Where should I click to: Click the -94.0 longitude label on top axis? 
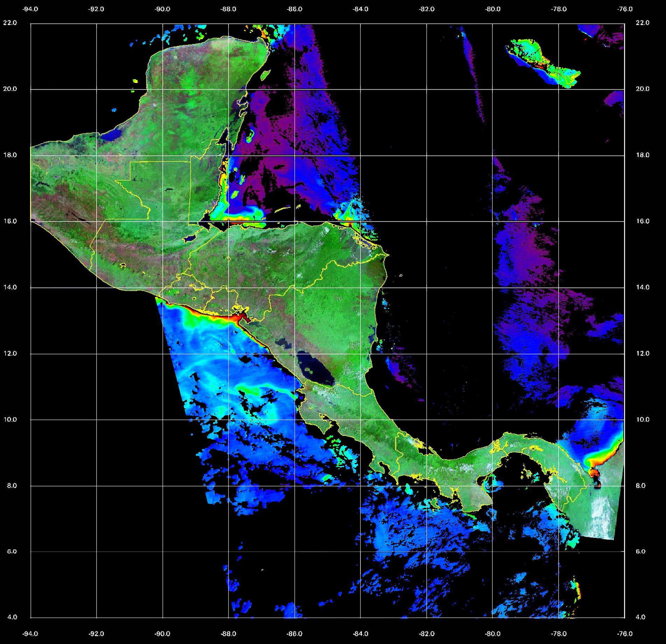[30, 9]
